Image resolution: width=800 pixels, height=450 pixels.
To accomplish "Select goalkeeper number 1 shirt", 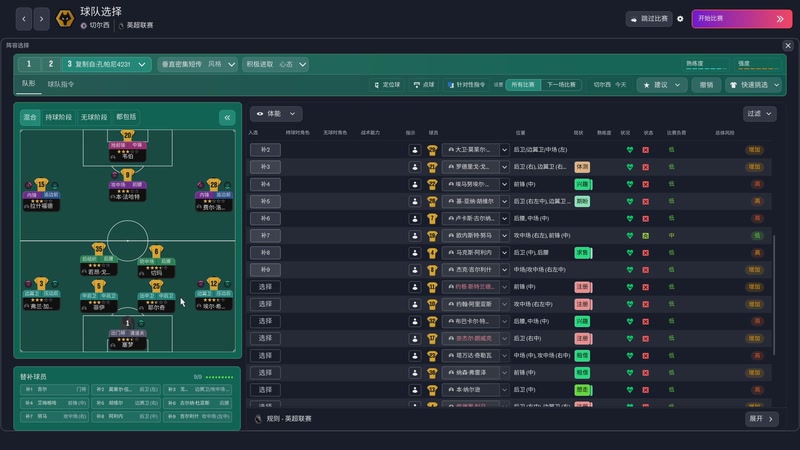I will (x=128, y=323).
